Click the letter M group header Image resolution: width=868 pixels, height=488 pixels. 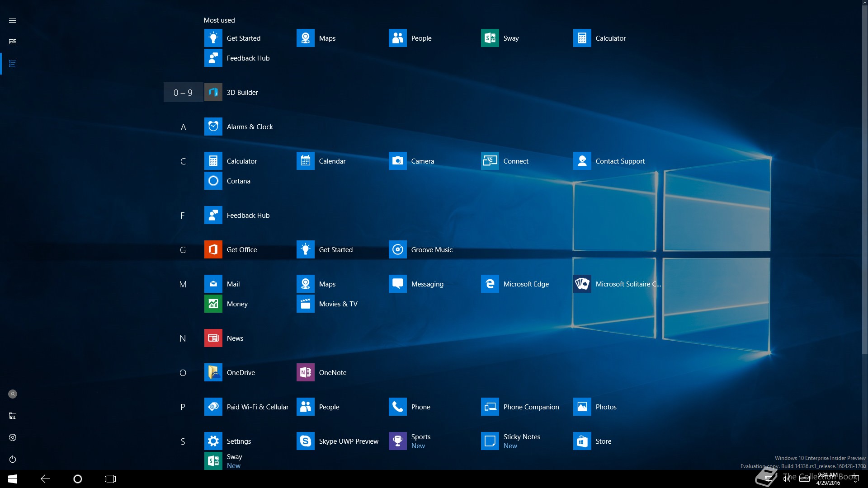pyautogui.click(x=183, y=284)
